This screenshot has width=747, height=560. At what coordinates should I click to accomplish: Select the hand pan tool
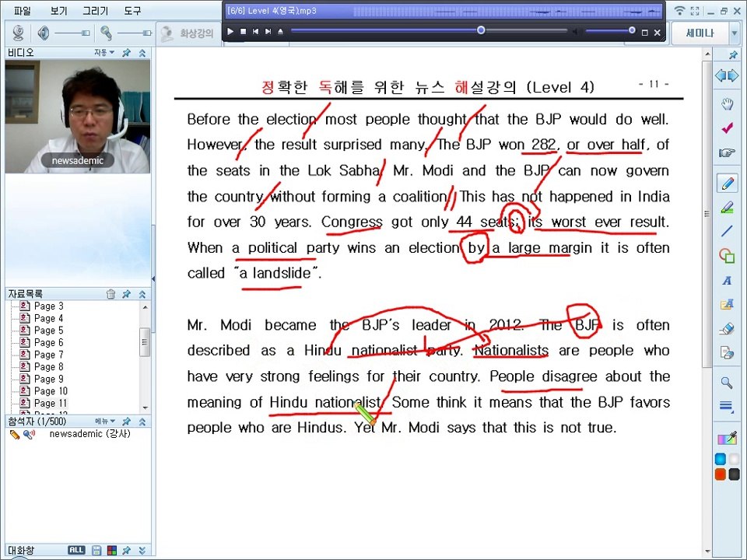pyautogui.click(x=727, y=103)
